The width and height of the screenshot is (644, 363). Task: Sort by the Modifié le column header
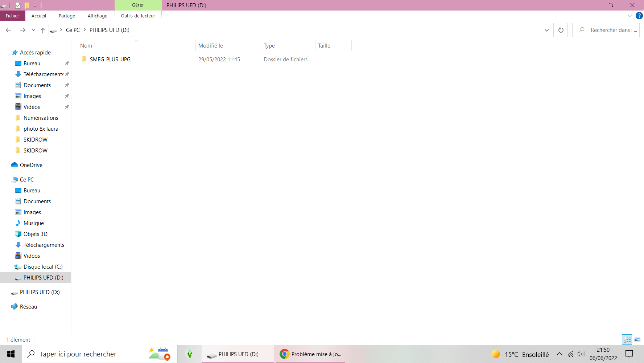pos(211,46)
